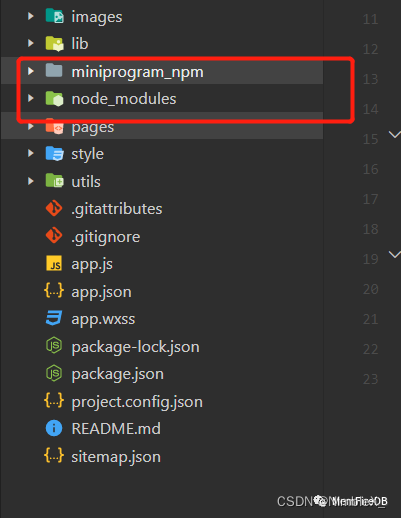Click line number 17 in the gutter
The width and height of the screenshot is (401, 518).
370,199
